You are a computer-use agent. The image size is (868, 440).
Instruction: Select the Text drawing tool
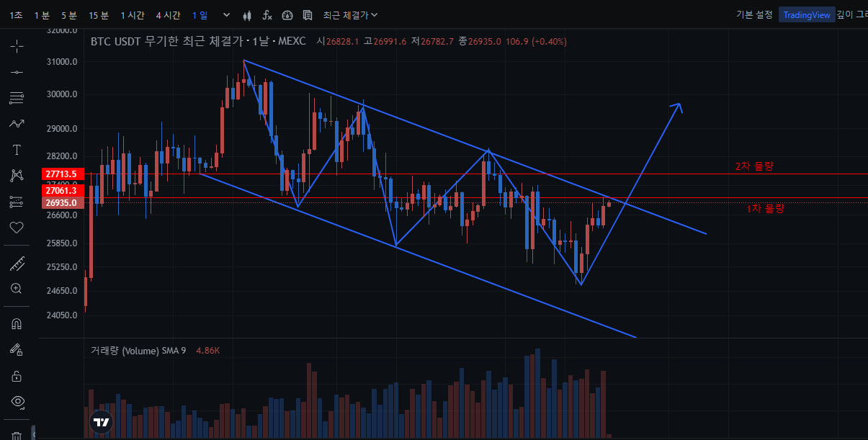click(x=17, y=150)
